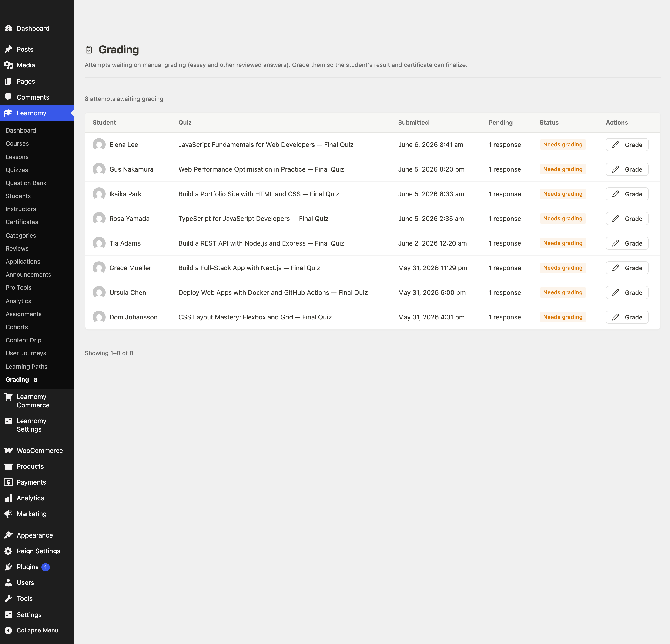This screenshot has width=670, height=644.
Task: Open Quizzes in the Learnomy submenu
Action: [x=17, y=170]
